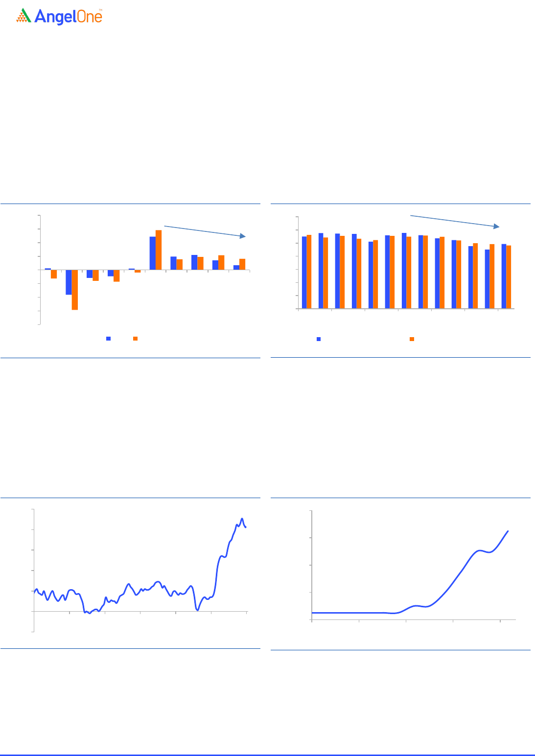Click the AngelOne brand name text
Viewport: 535px width, 756px height.
69,17
